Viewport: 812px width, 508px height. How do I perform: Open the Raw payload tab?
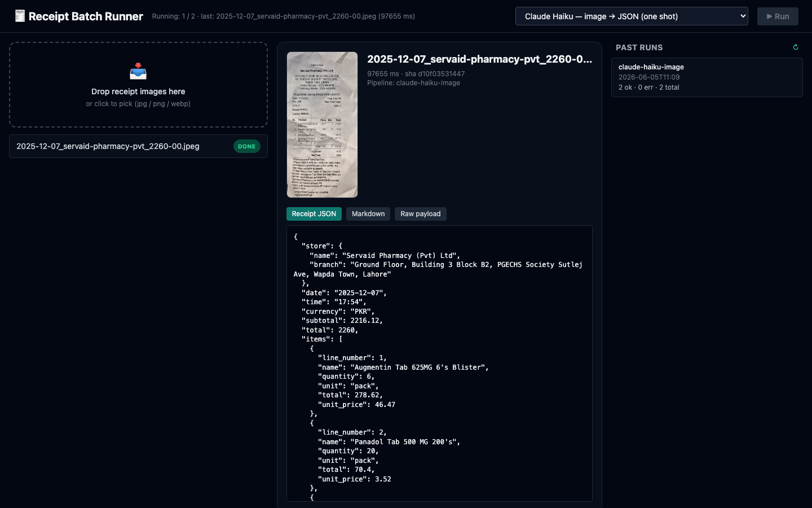[x=421, y=214]
